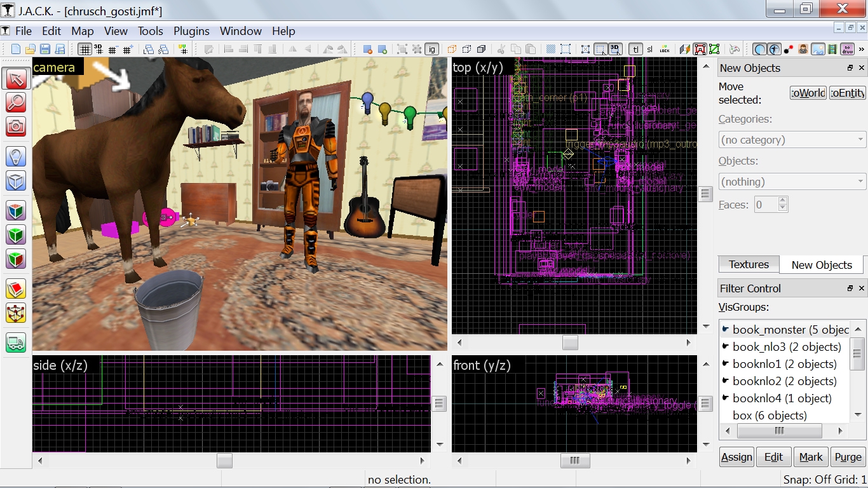
Task: Open the Objects dropdown
Action: pyautogui.click(x=792, y=182)
